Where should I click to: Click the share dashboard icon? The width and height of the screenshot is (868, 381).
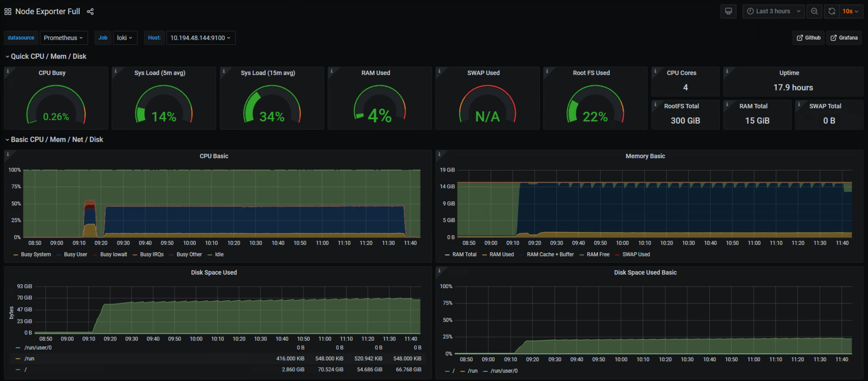coord(90,11)
